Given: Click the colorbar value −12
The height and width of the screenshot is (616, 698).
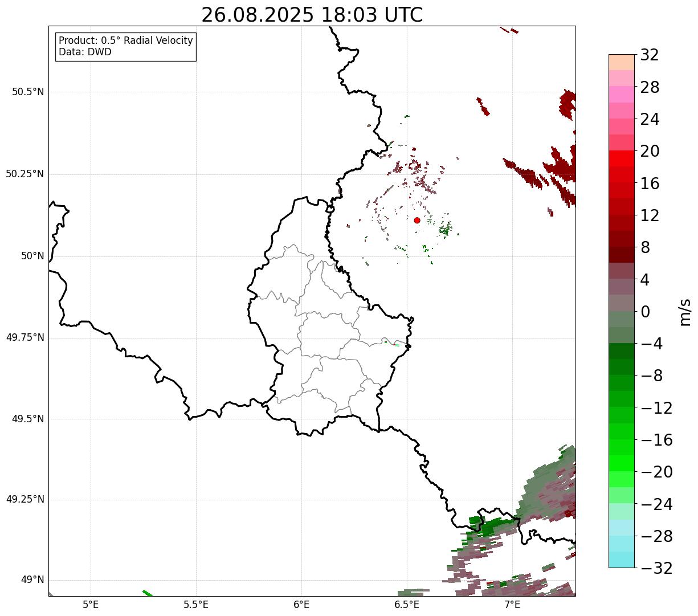Looking at the screenshot, I should 656,408.
